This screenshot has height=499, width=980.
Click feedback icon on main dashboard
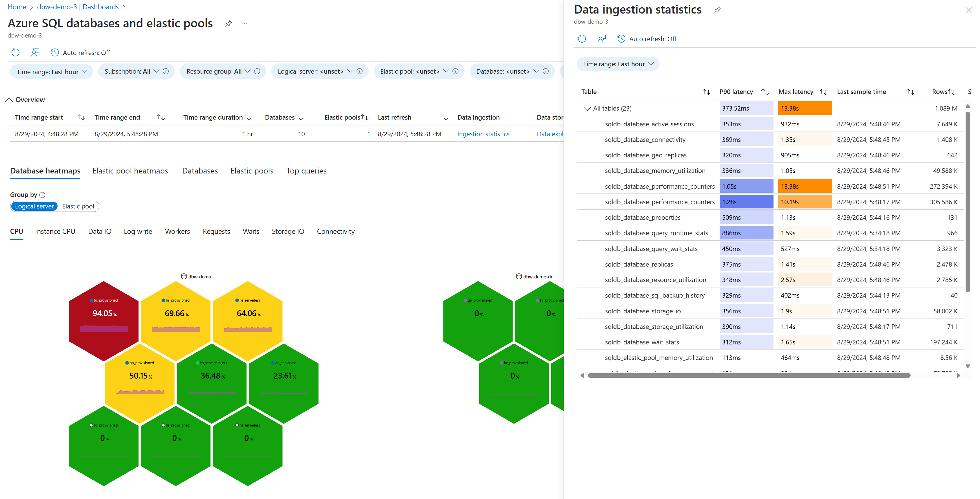click(x=35, y=52)
